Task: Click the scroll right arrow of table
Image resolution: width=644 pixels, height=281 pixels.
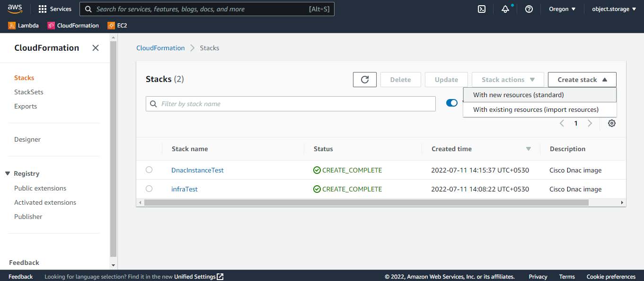Action: [622, 202]
